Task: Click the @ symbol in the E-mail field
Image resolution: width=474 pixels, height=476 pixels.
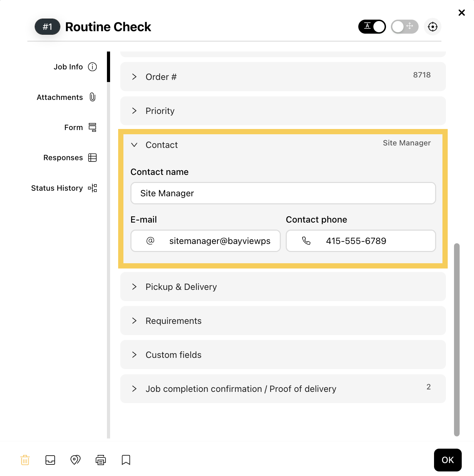Action: click(x=150, y=241)
